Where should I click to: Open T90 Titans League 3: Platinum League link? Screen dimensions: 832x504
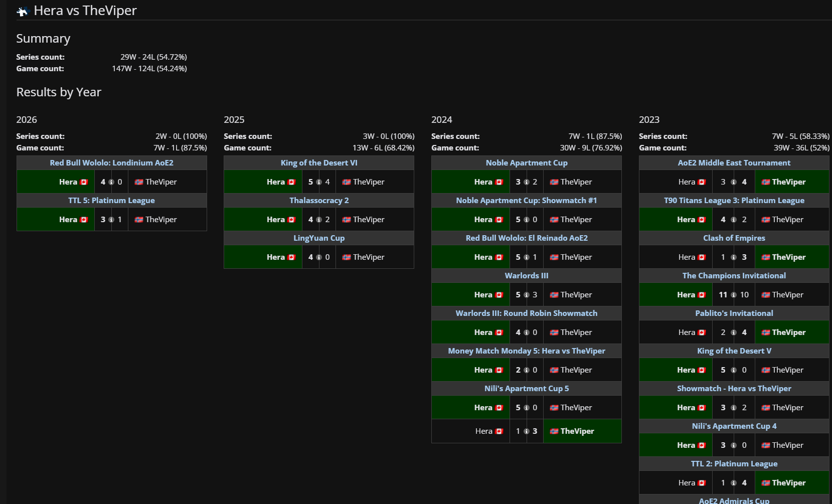734,201
